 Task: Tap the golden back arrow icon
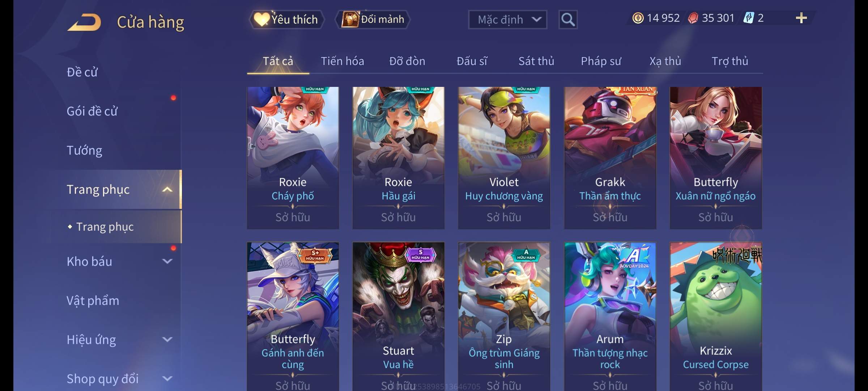coord(84,22)
